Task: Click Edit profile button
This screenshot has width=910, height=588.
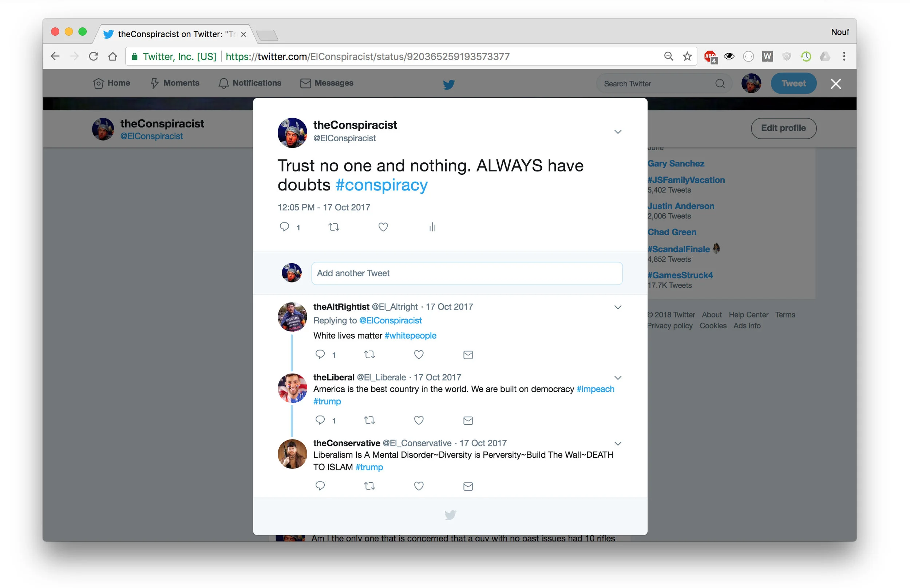Action: click(783, 128)
